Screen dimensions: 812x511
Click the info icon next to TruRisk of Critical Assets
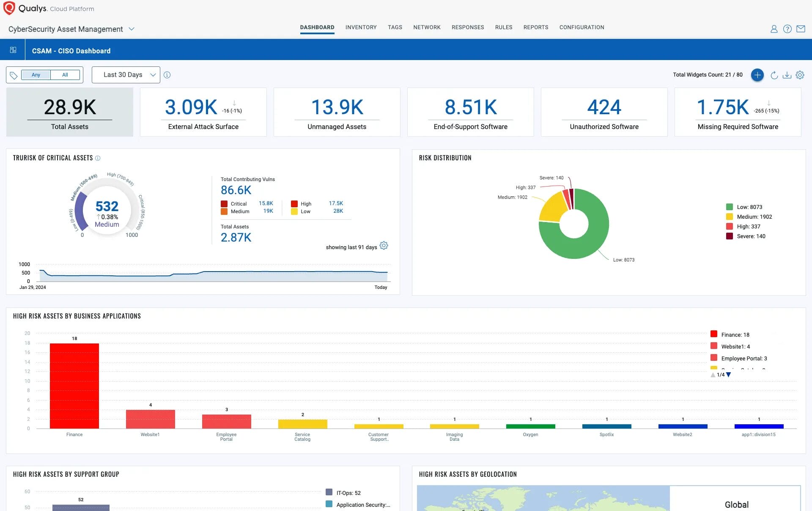coord(98,158)
